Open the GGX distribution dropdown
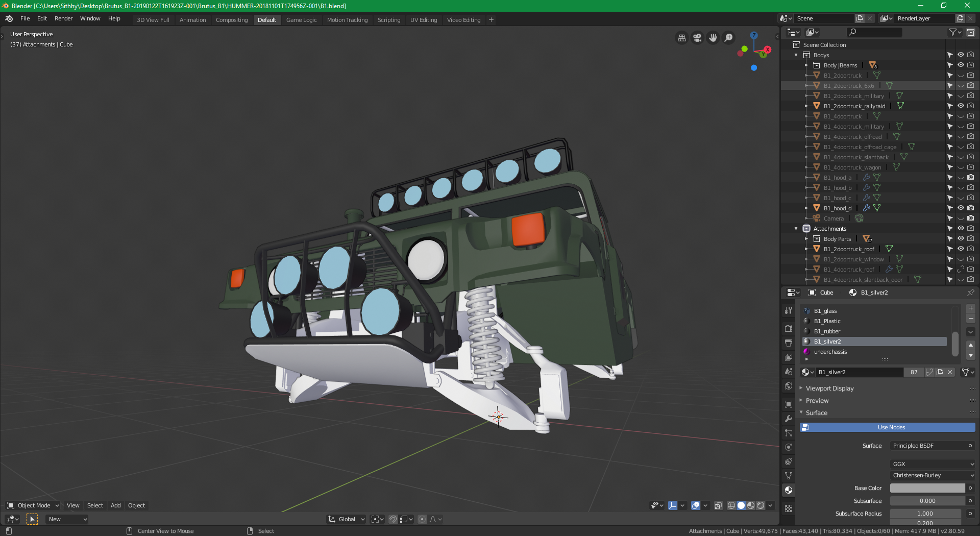 pos(932,464)
